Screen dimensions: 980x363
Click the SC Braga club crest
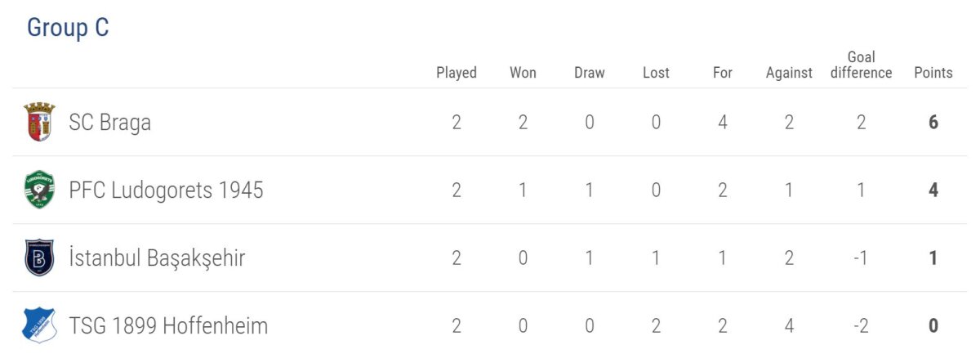pyautogui.click(x=39, y=123)
